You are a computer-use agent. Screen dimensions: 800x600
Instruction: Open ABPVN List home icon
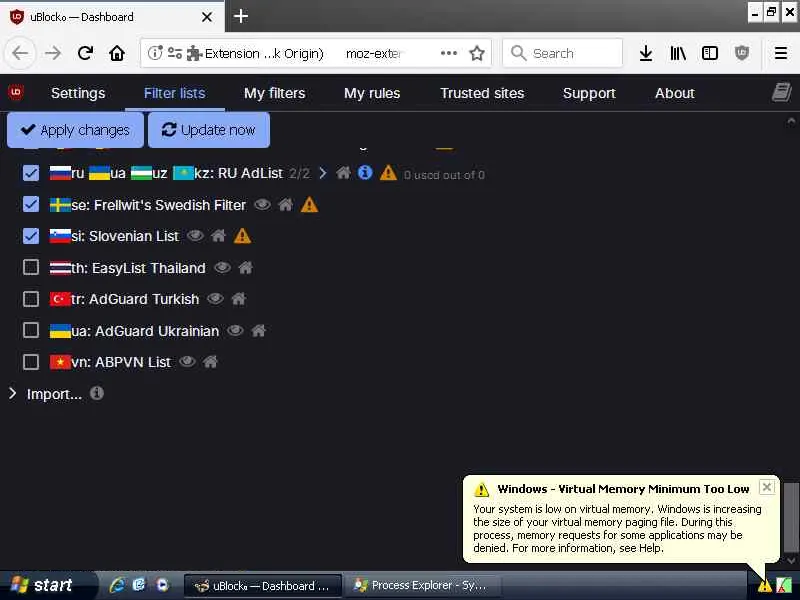210,362
